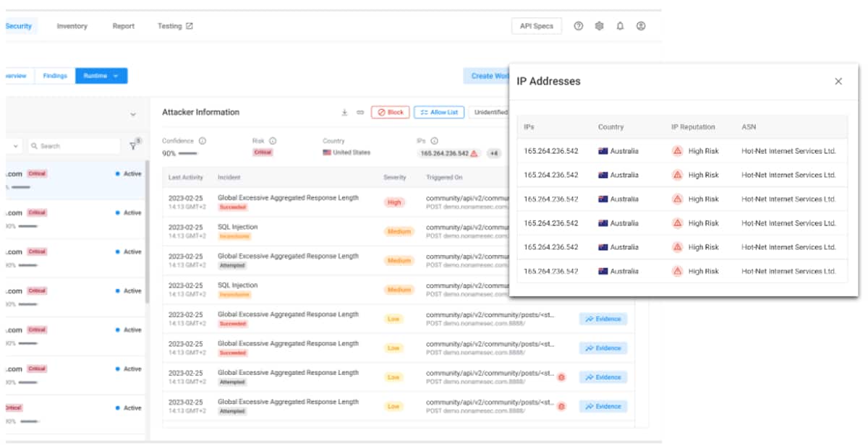Click info icon next to Confidence
Viewport: 868px width, 448px height.
(203, 141)
